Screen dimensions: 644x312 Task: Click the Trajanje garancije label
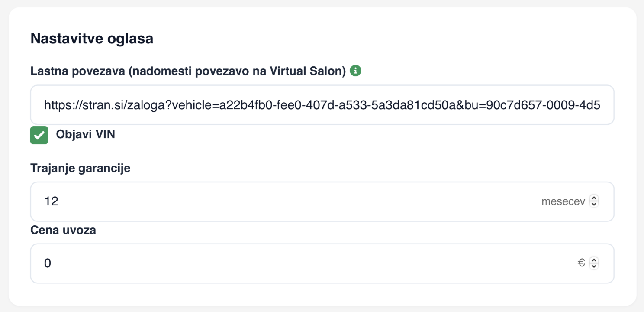point(80,168)
